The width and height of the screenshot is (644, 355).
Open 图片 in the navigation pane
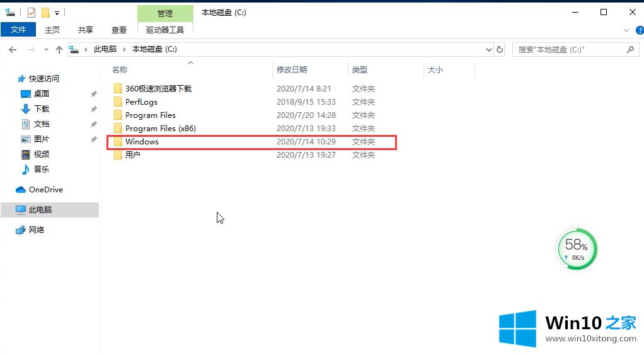[41, 139]
